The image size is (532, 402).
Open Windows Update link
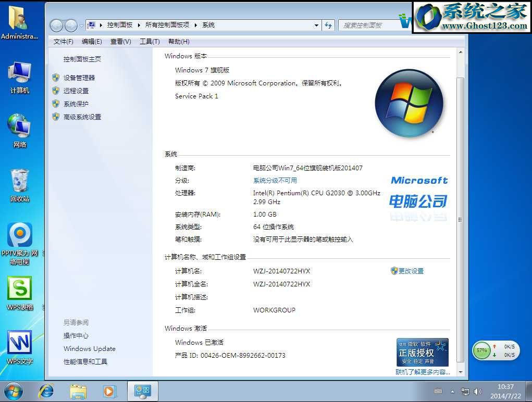pos(90,348)
